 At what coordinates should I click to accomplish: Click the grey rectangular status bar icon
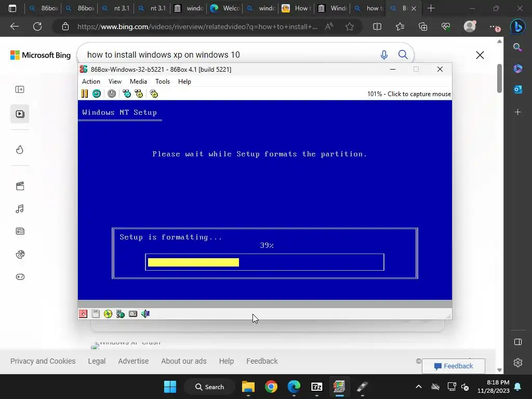(133, 314)
